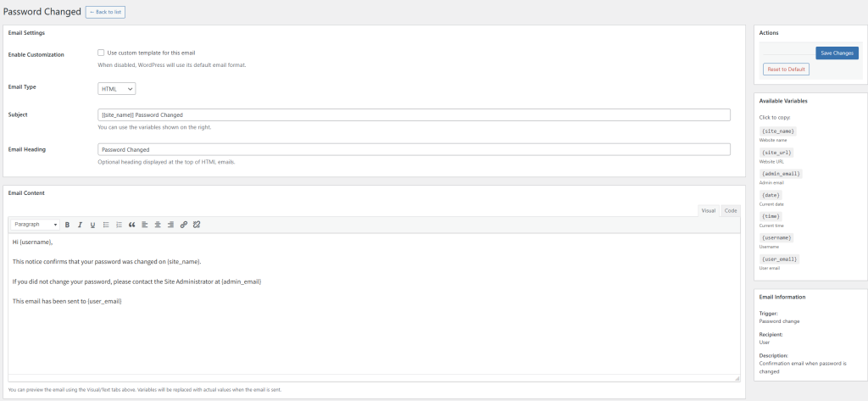Image resolution: width=868 pixels, height=401 pixels.
Task: Apply italic formatting in the editor
Action: pyautogui.click(x=80, y=225)
